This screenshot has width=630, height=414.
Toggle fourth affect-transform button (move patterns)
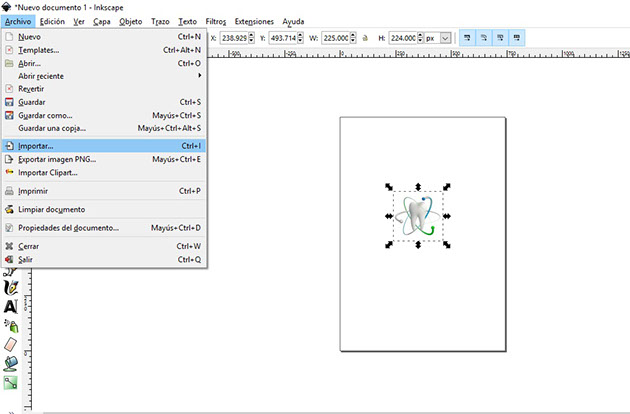click(517, 38)
